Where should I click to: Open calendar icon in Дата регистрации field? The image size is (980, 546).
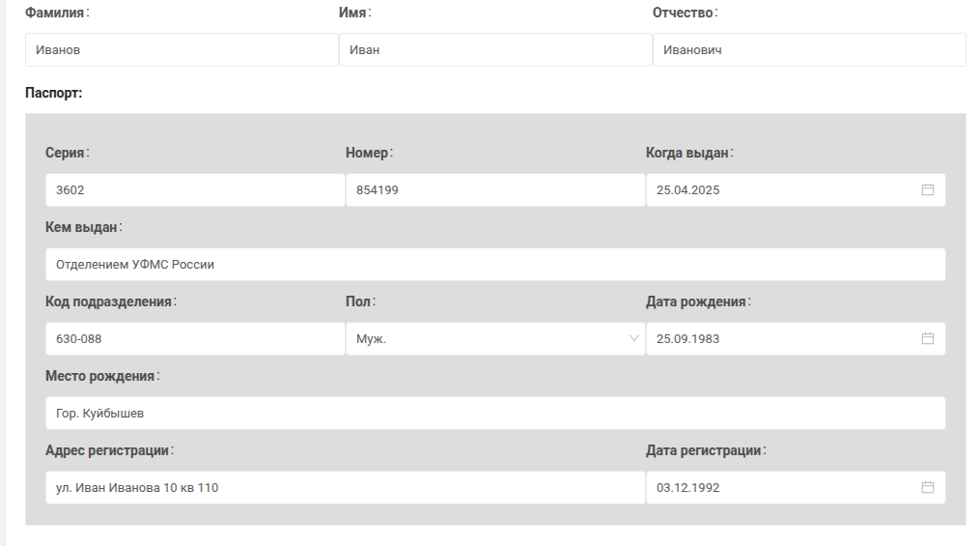928,487
